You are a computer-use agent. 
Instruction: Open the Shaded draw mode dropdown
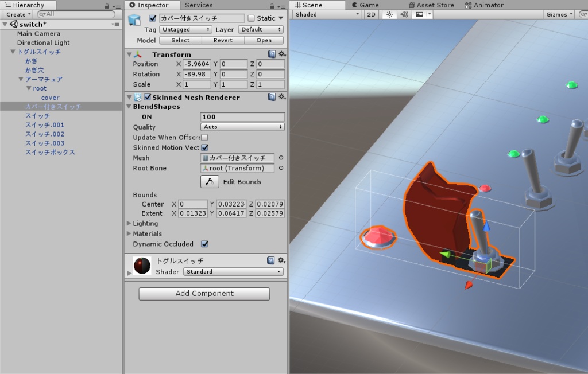tap(327, 14)
